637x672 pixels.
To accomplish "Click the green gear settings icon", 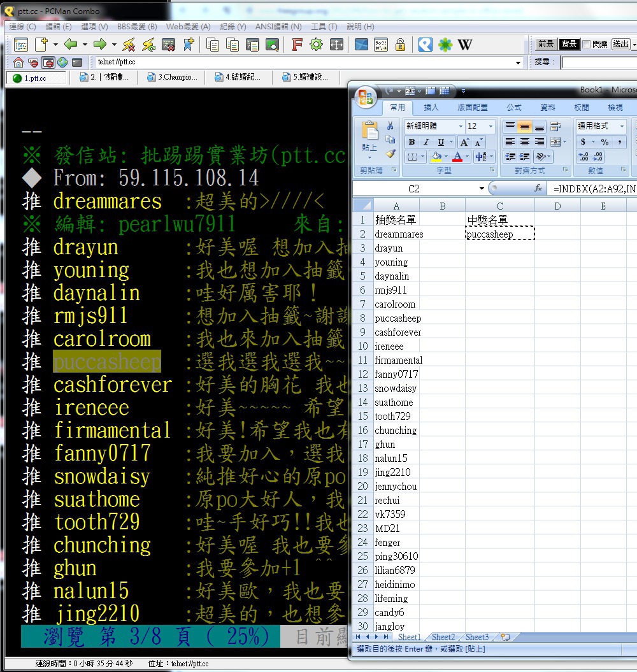I will point(316,45).
